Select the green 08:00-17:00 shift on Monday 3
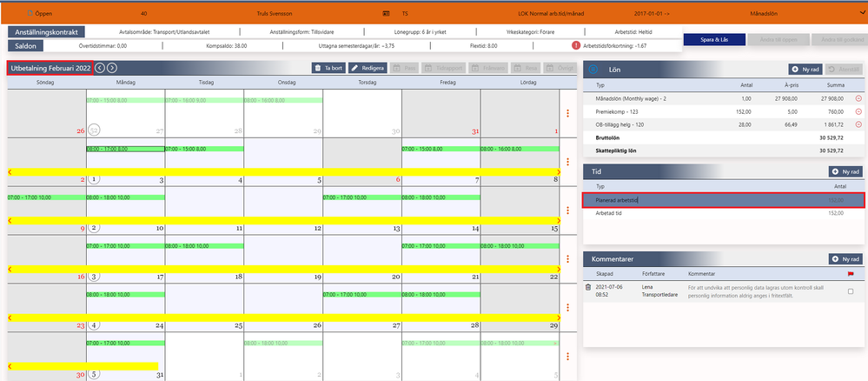868x381 pixels. (126, 150)
